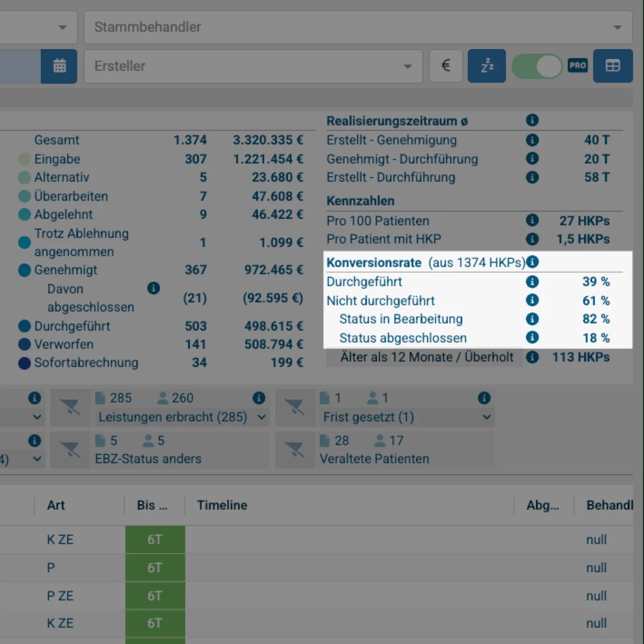
Task: Click filter icon beside Leistungen erbracht
Action: 70,408
